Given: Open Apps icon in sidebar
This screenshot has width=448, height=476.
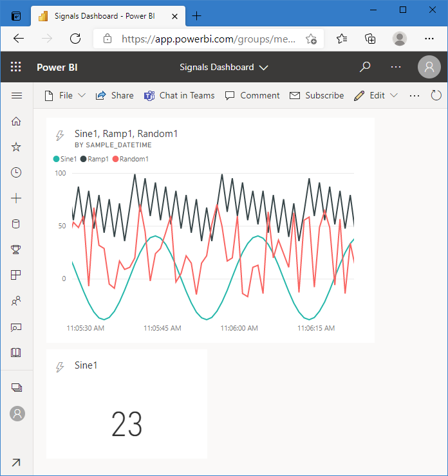Looking at the screenshot, I should tap(16, 275).
